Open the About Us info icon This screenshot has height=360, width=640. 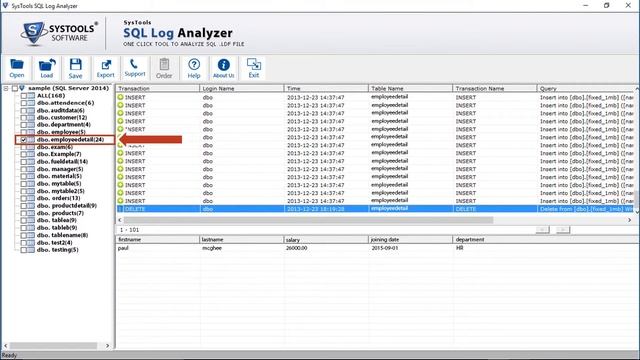224,68
